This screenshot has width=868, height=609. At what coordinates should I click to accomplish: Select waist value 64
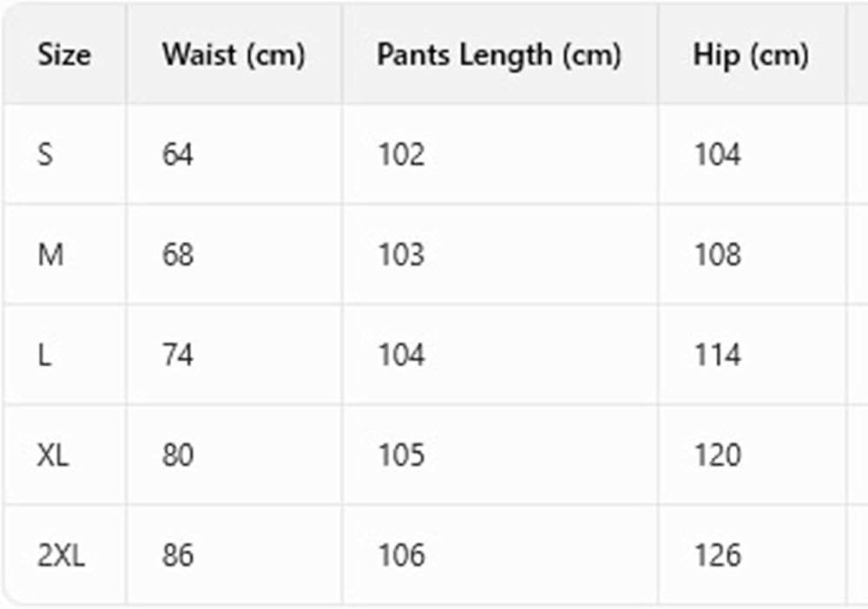pos(178,154)
